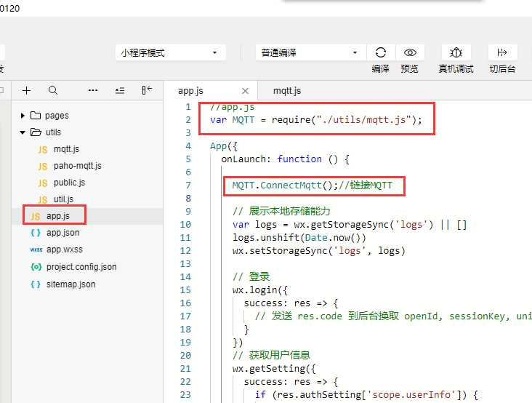
Task: Open preview with the eye icon
Action: pos(410,52)
